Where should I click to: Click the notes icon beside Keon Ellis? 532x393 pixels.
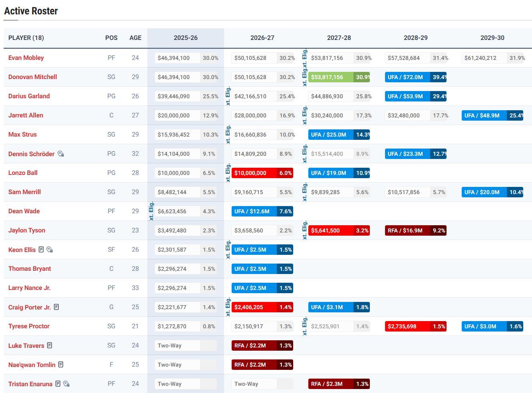[41, 250]
